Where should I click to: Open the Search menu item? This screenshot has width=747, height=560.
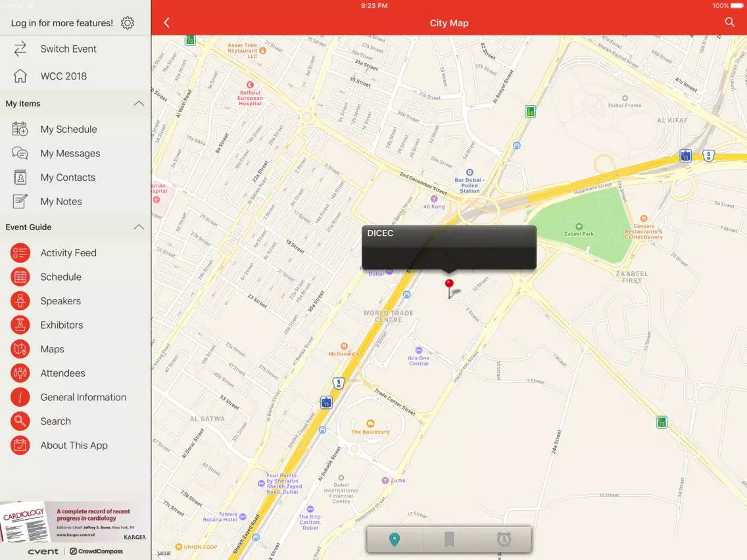click(75, 421)
